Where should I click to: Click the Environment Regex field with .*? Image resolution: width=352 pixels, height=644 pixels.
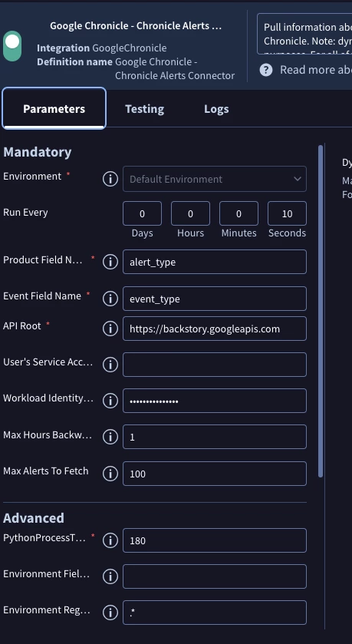(215, 613)
